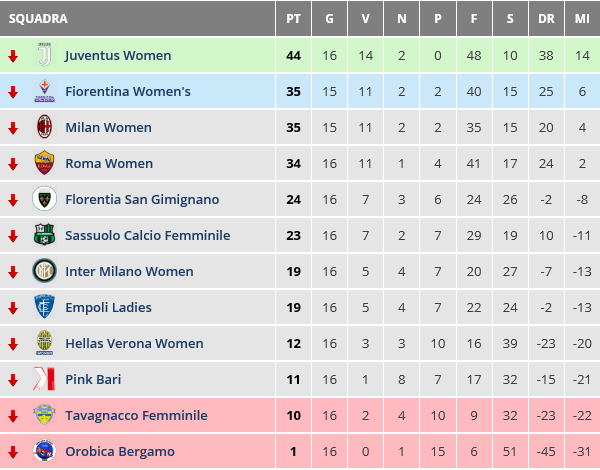Click Juventus Women's 44 points cell
Screen dimensions: 600x470
[x=293, y=56]
